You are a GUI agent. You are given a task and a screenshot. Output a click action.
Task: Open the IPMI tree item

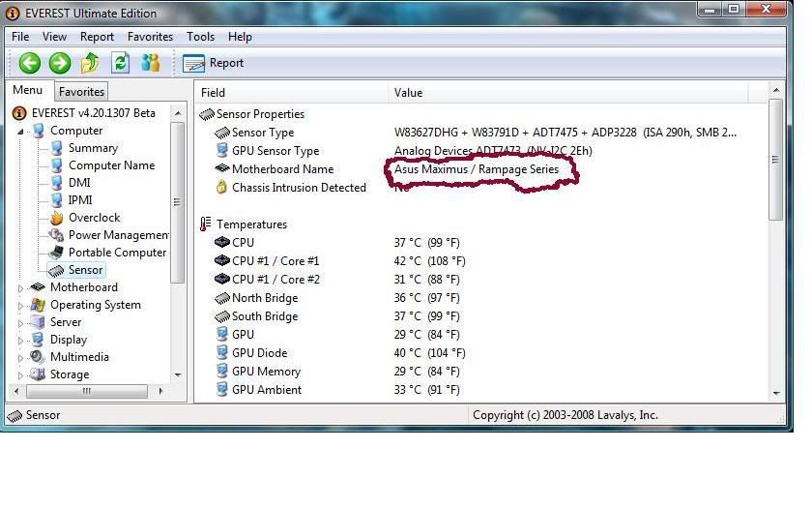(80, 200)
